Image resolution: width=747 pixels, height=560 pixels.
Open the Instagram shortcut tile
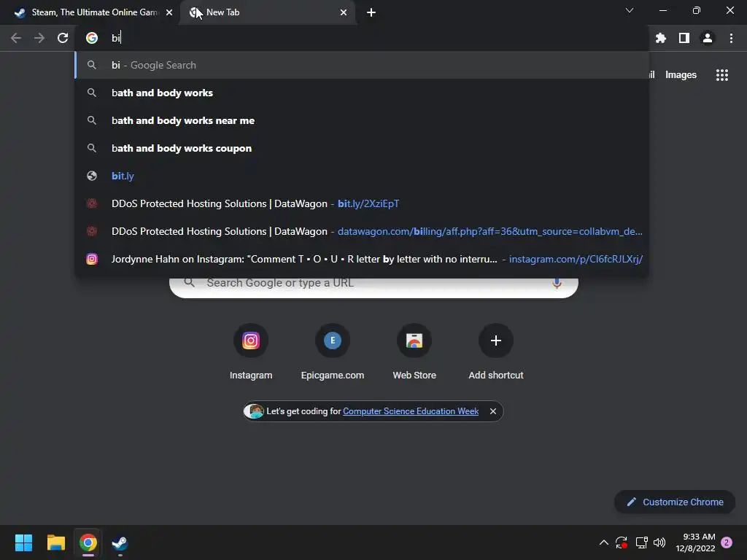[251, 351]
